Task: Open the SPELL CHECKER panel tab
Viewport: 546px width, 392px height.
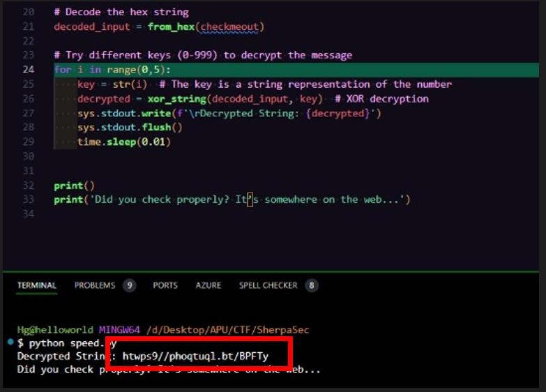Action: point(268,285)
